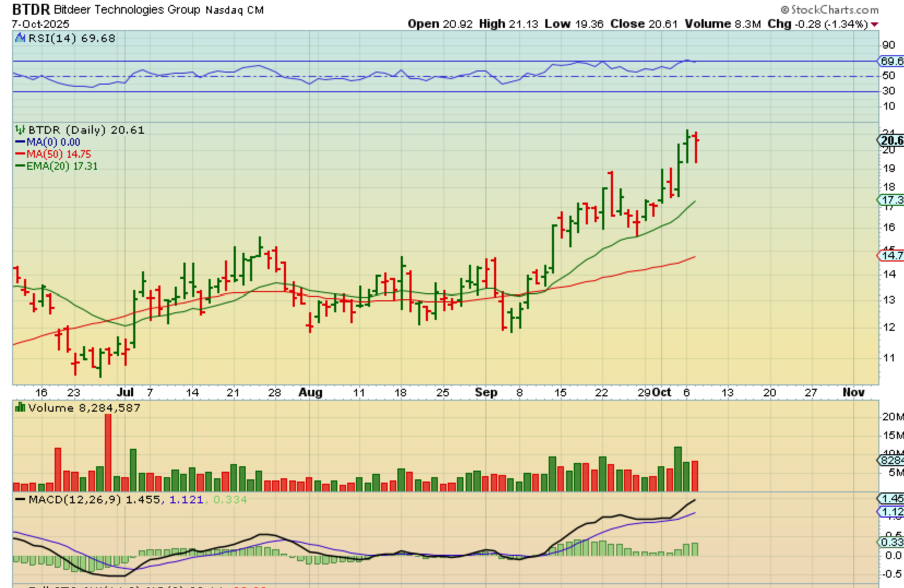Click the "MACD(12,26,9) 1.455" legend text
The width and height of the screenshot is (904, 588).
(94, 500)
